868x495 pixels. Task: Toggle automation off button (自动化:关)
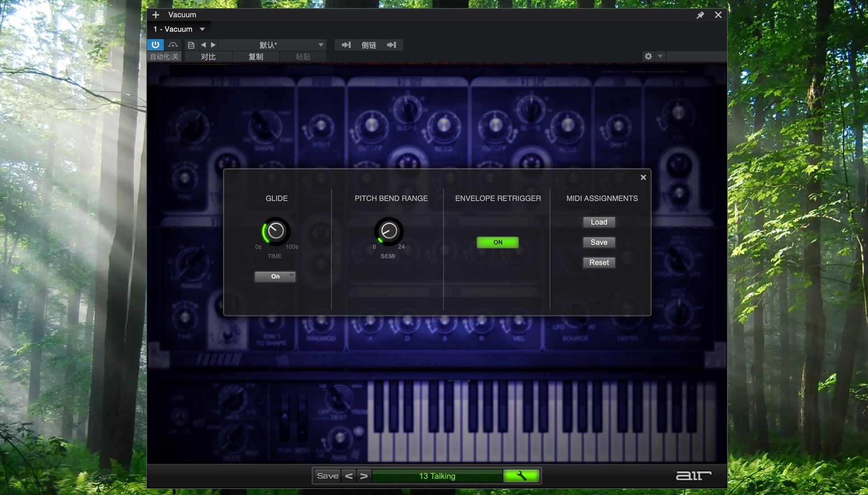tap(164, 57)
